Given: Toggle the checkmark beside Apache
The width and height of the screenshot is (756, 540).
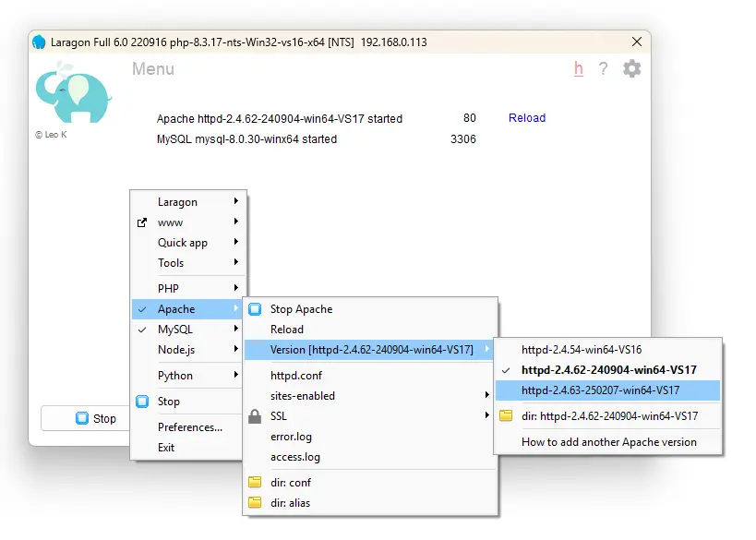Looking at the screenshot, I should click(x=142, y=309).
